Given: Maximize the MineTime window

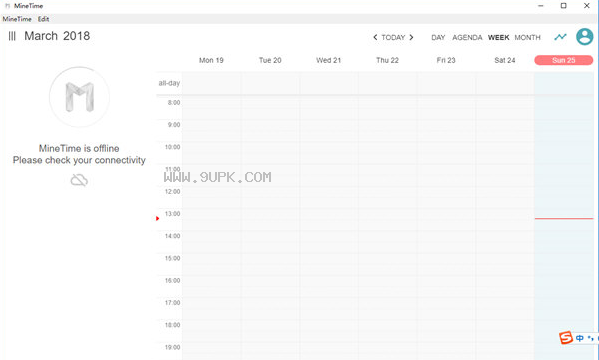Looking at the screenshot, I should point(563,6).
